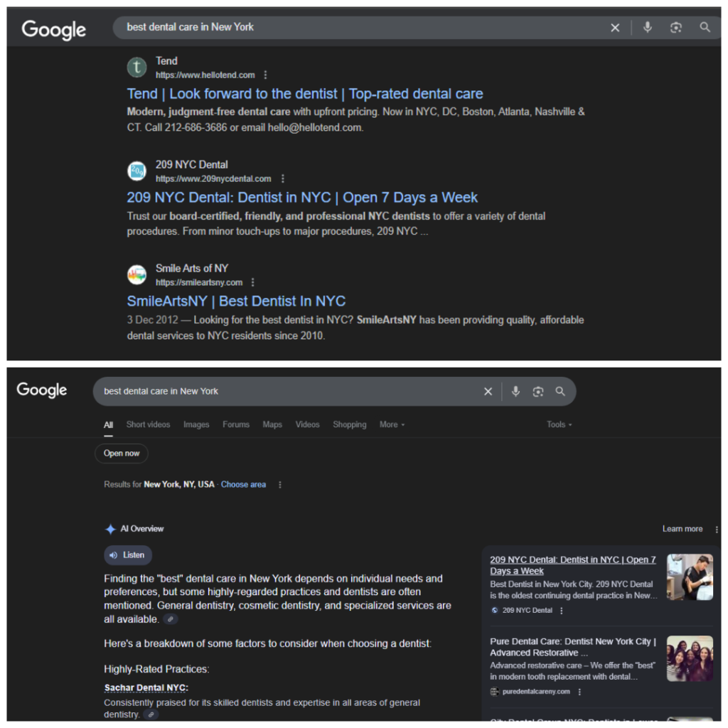
Task: Clear search text in bottom search bar
Action: 488,392
